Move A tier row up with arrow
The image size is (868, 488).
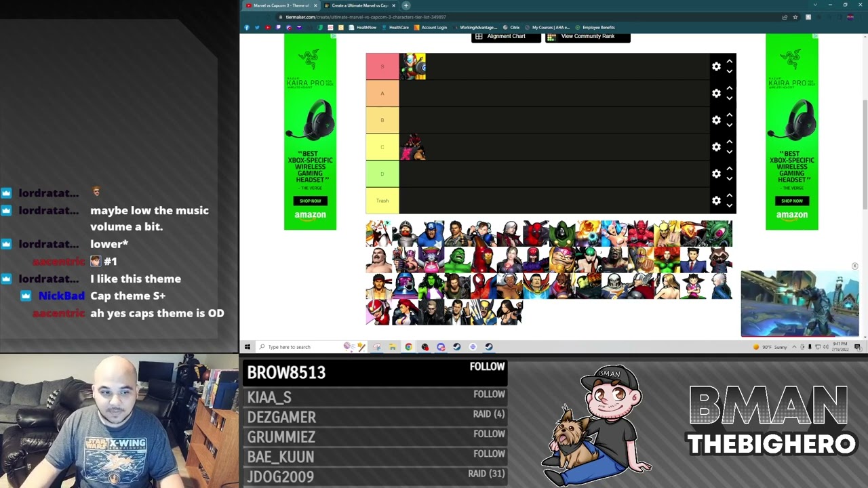pyautogui.click(x=729, y=88)
